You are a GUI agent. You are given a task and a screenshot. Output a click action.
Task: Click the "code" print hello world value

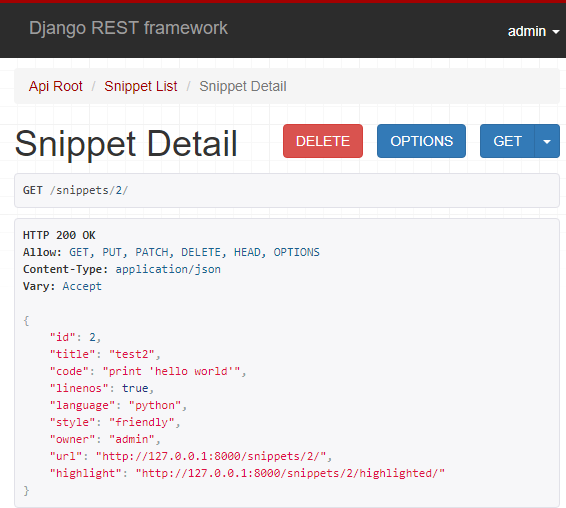(171, 371)
